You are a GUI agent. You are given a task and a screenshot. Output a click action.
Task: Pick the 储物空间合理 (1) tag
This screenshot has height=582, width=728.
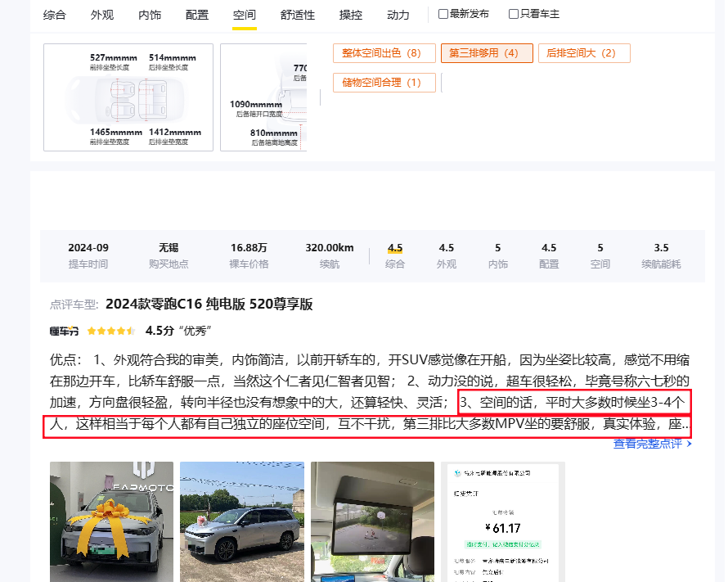pyautogui.click(x=384, y=83)
